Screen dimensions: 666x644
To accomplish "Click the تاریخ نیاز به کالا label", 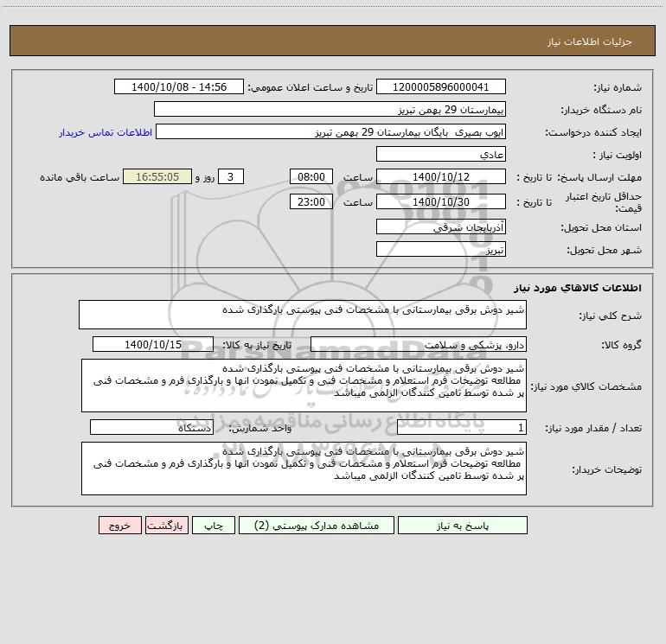I will (x=257, y=345).
